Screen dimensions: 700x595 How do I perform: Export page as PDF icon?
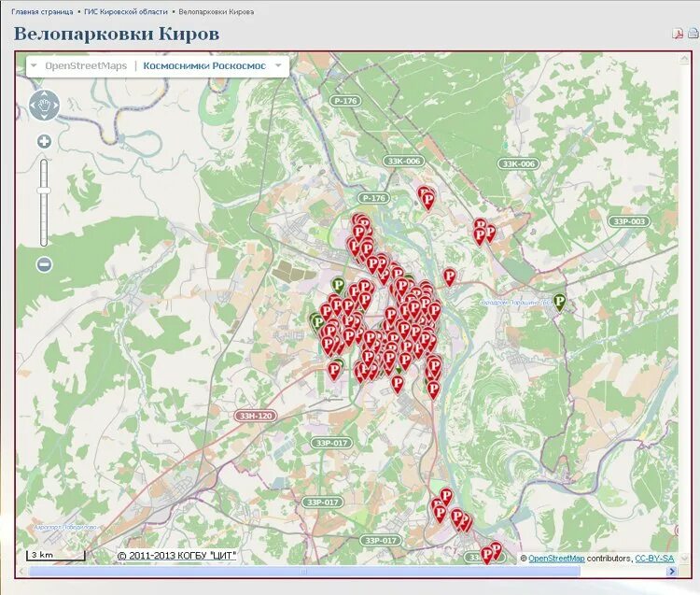[678, 34]
